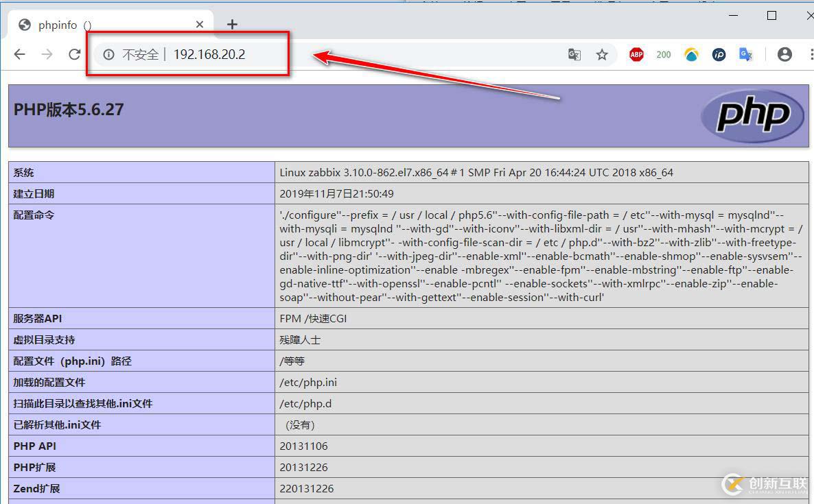814x504 pixels.
Task: Click the PHP扩展 label
Action: pyautogui.click(x=34, y=468)
